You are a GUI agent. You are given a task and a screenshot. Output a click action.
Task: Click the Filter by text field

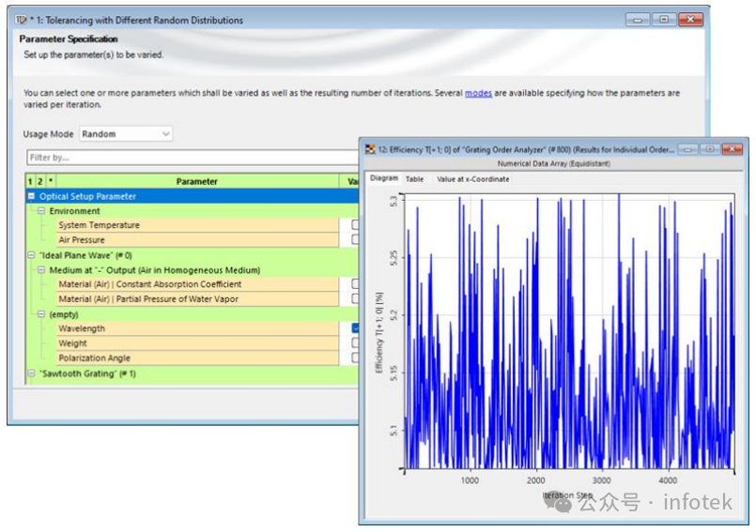click(193, 158)
